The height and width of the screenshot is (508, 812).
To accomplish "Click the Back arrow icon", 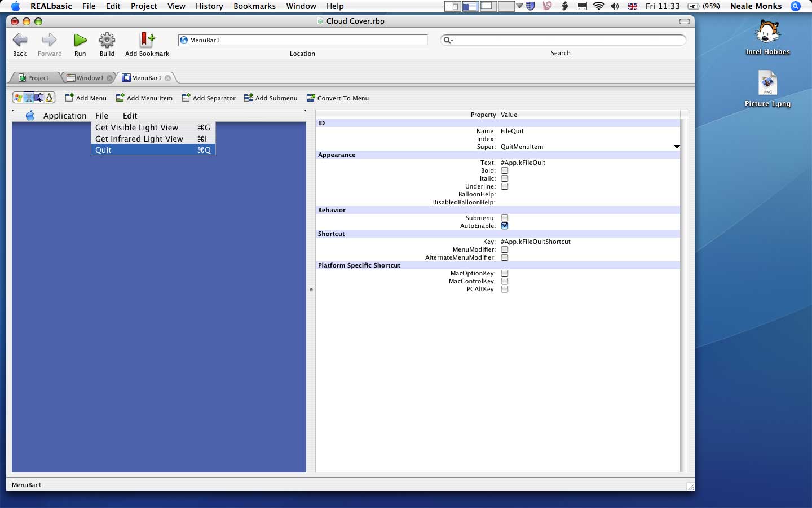I will [x=20, y=40].
